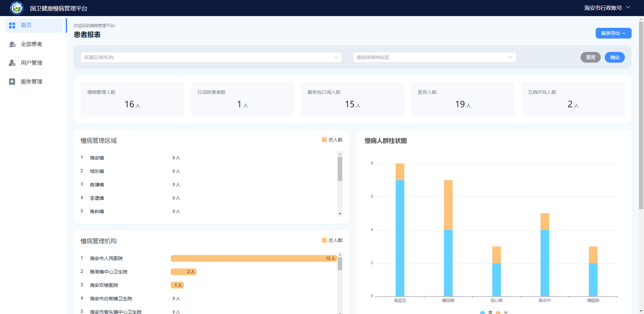Click the 雅周镇中心卫生院 2人 bar
The height and width of the screenshot is (314, 644).
click(x=183, y=272)
